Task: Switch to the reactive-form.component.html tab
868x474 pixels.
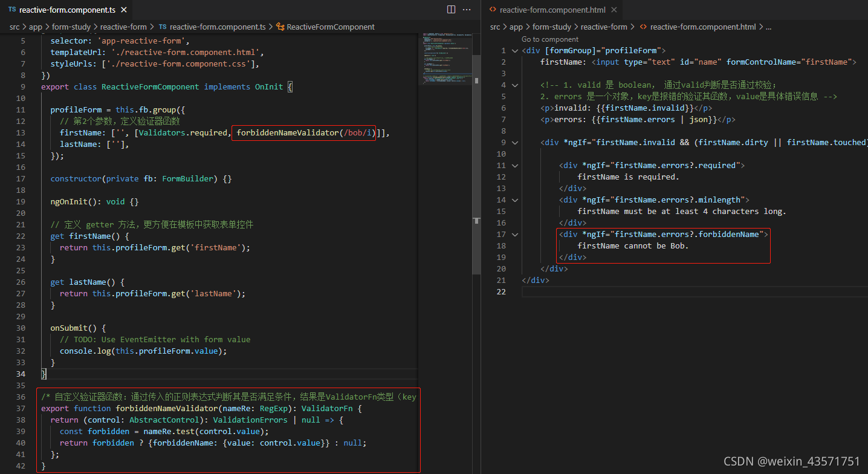Action: click(553, 10)
